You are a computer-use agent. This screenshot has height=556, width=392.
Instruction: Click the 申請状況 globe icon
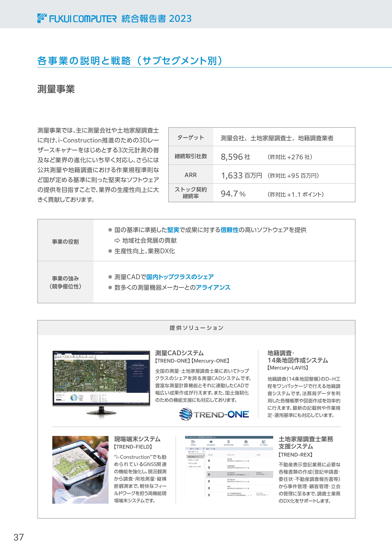tap(246, 442)
